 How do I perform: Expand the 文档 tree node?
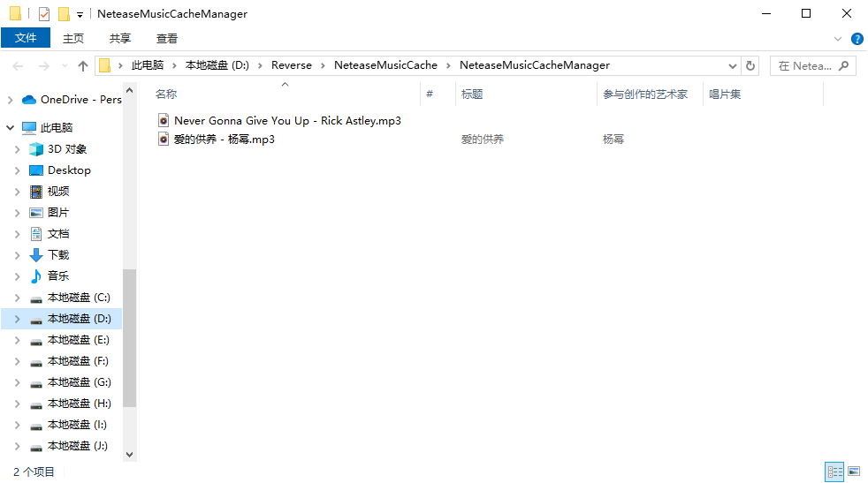17,234
